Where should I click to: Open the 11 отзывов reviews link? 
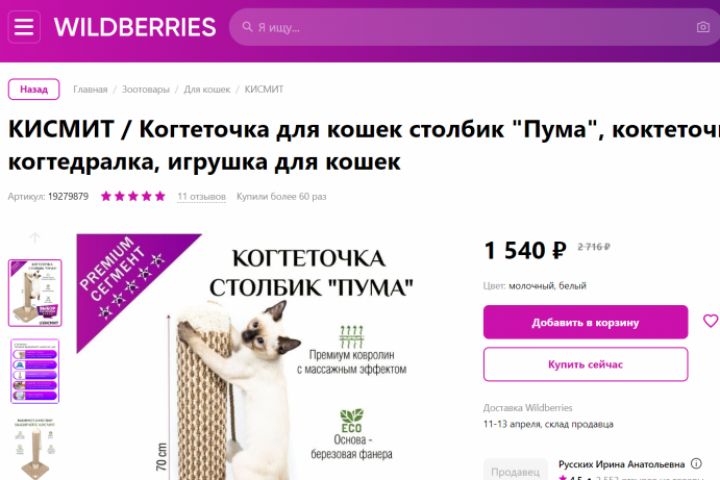point(202,197)
